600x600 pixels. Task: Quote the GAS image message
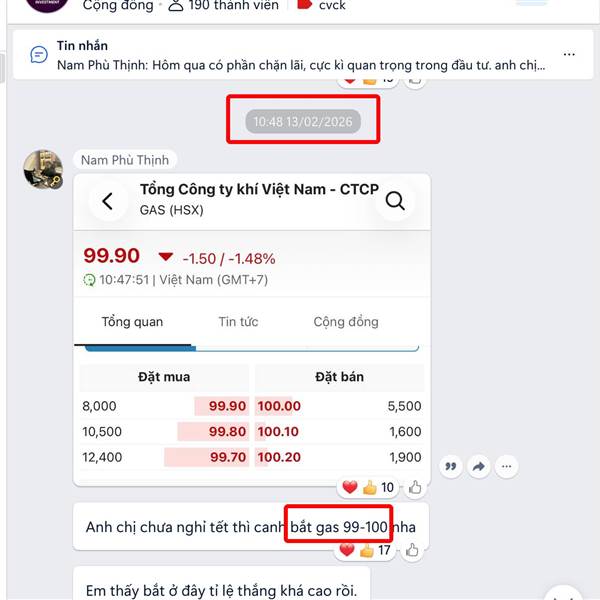click(x=451, y=466)
